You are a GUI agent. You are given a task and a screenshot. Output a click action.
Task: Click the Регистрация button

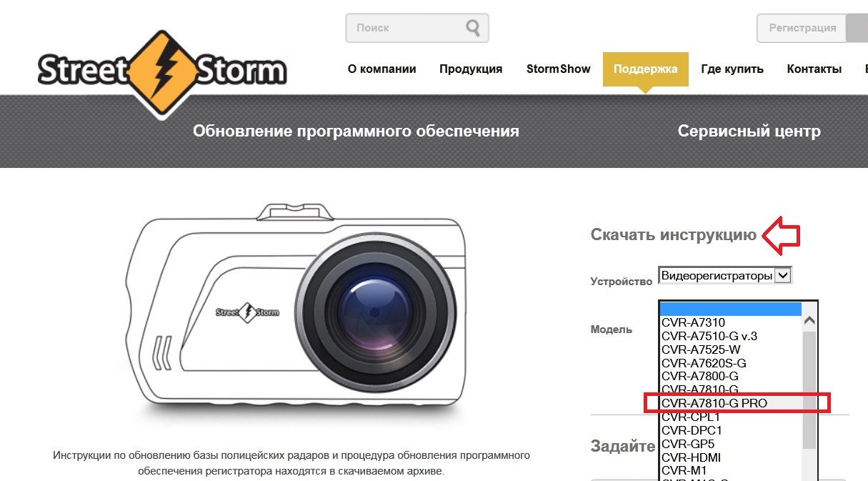coord(802,28)
